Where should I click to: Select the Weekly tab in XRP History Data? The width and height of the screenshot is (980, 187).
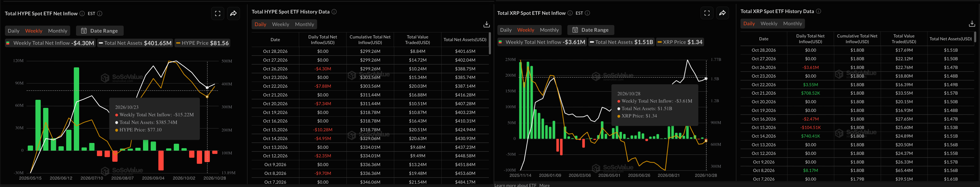[769, 24]
